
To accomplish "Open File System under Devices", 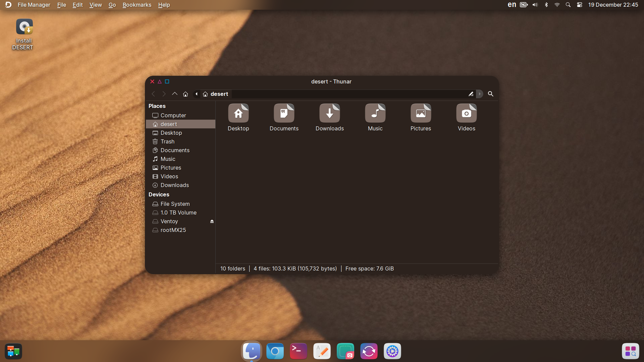I will [175, 204].
